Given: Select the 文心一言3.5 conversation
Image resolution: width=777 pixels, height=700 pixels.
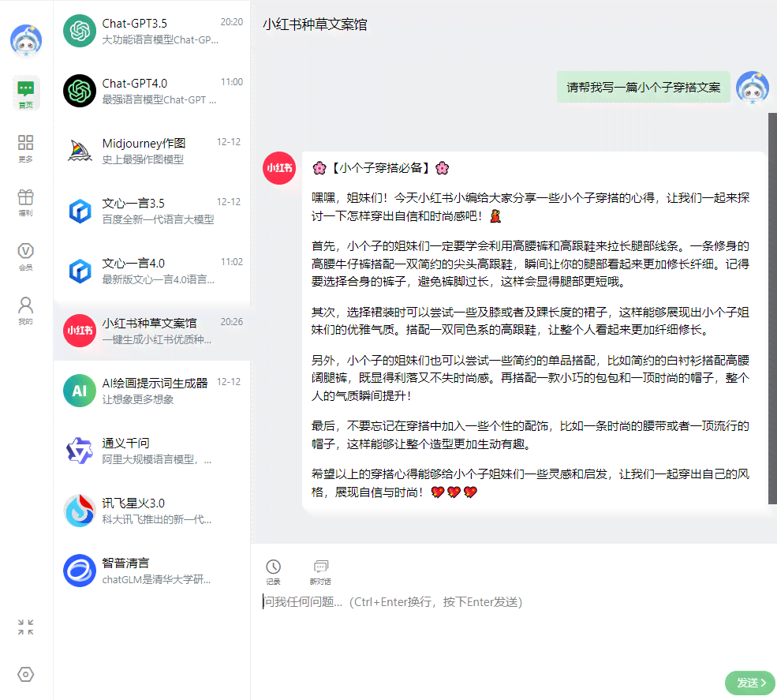Looking at the screenshot, I should 151,211.
